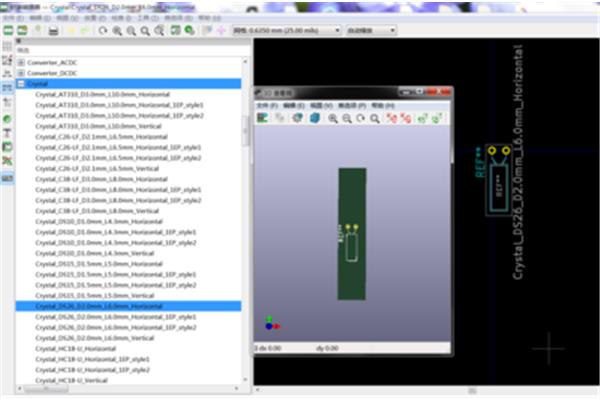Zoom in on the footprint canvas
600x400 pixels.
117,31
